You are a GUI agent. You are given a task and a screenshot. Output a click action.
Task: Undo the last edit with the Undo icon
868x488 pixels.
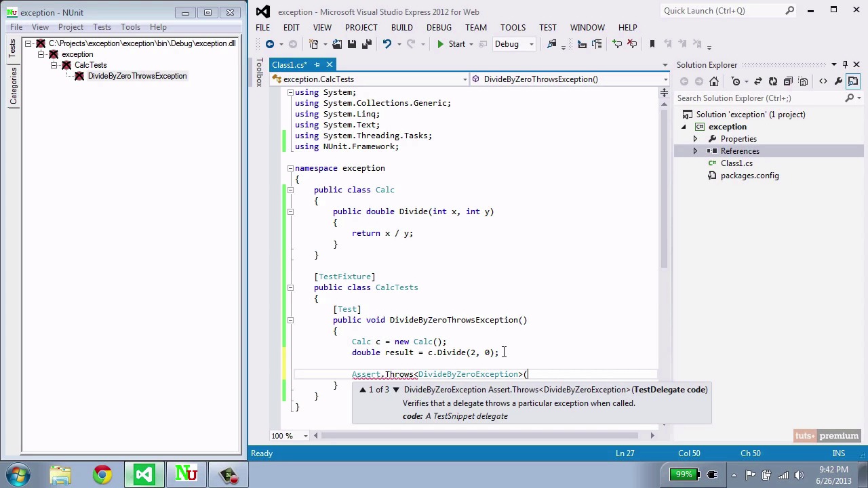tap(387, 44)
